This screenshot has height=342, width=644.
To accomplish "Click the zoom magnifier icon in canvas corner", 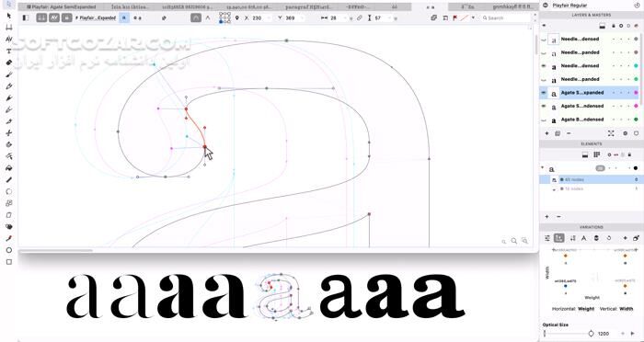I will pyautogui.click(x=514, y=241).
